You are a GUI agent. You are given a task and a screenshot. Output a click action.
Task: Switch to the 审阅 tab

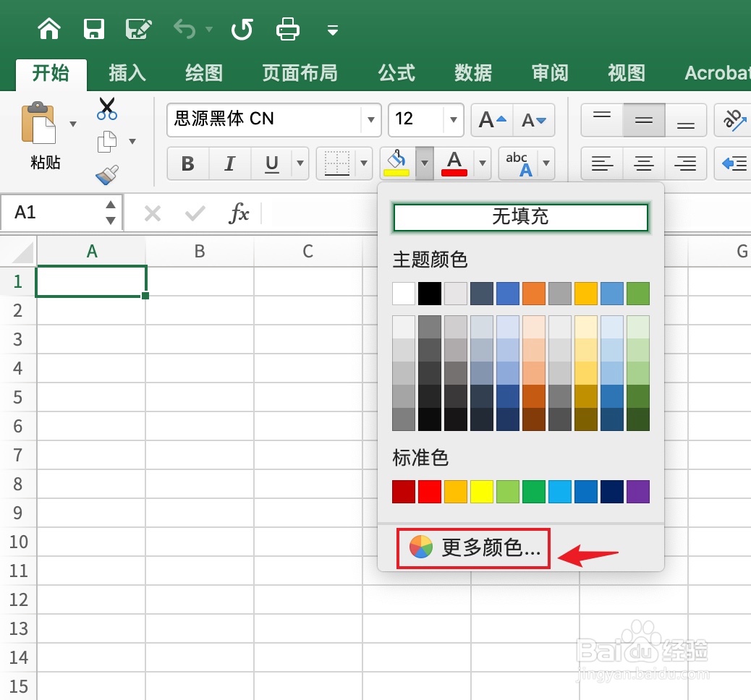point(550,73)
